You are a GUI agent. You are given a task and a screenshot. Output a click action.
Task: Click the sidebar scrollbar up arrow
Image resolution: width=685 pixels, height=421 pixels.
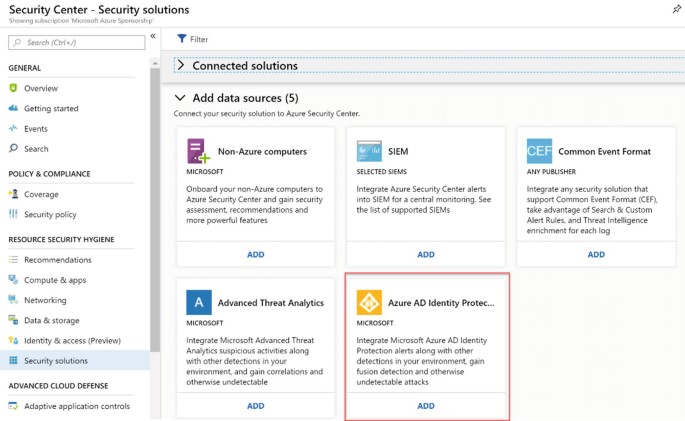[155, 63]
